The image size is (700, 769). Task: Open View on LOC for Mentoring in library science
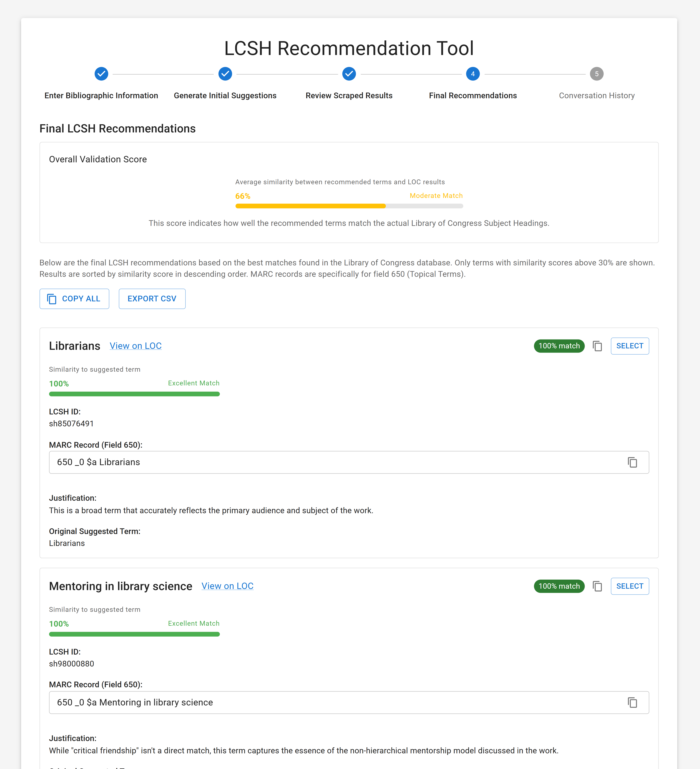[227, 586]
